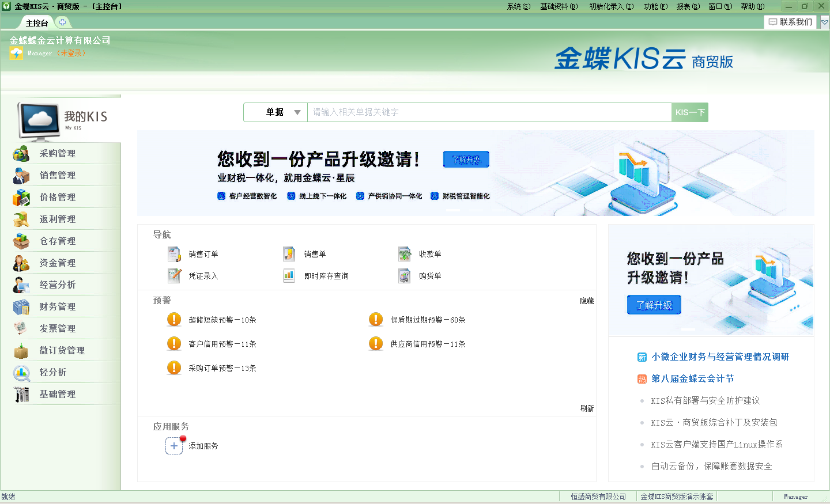Viewport: 830px width, 504px height.
Task: Open 第八届金蝶云会计节 link
Action: 692,378
